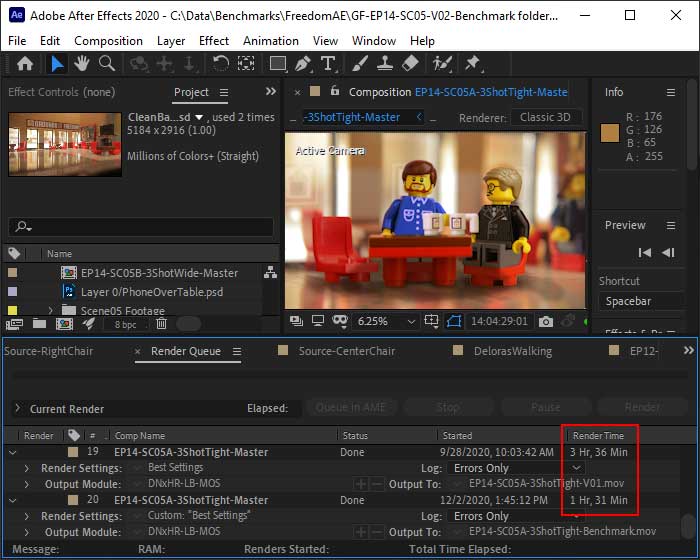Click the Home workspace icon
The image size is (700, 560).
(25, 63)
